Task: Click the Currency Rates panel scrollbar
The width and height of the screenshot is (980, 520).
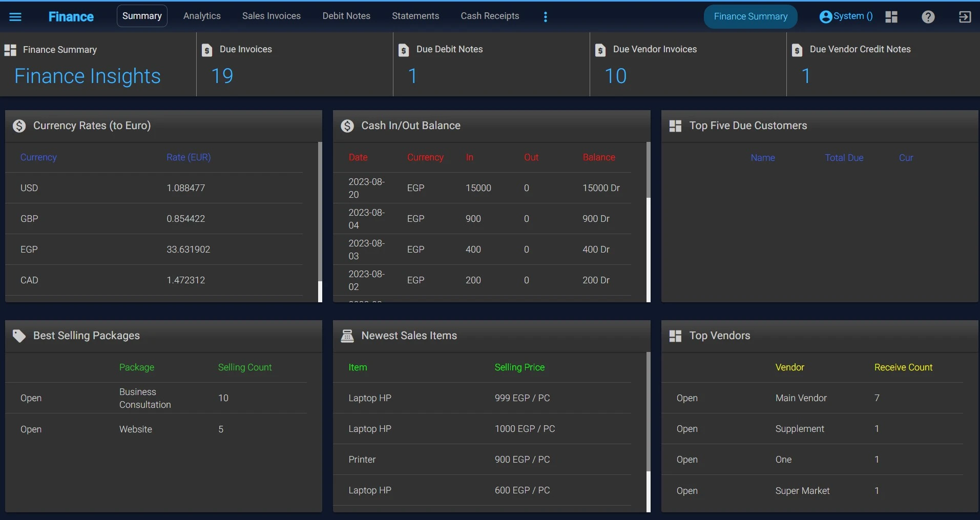Action: (320, 222)
